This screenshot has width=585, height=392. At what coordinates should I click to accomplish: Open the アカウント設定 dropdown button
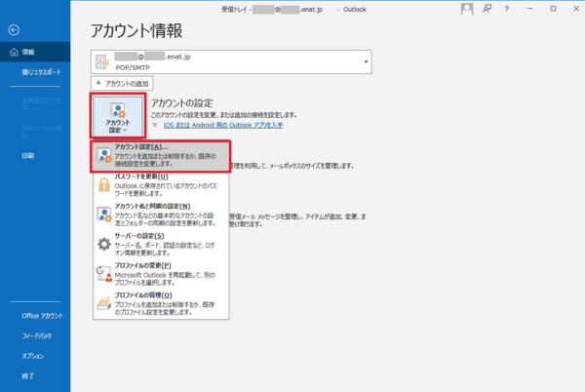coord(117,117)
